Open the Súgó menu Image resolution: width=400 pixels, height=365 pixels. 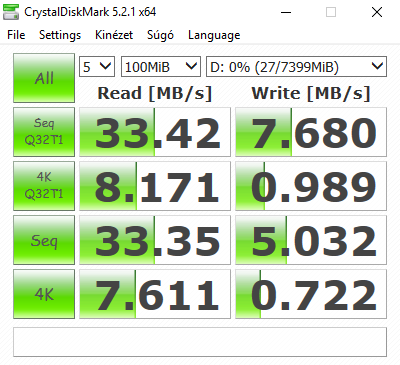click(x=160, y=35)
